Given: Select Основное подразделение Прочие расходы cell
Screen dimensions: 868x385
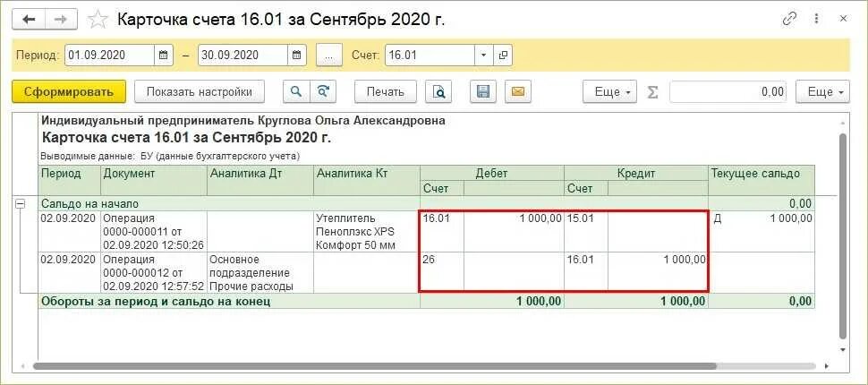Looking at the screenshot, I should coord(260,273).
